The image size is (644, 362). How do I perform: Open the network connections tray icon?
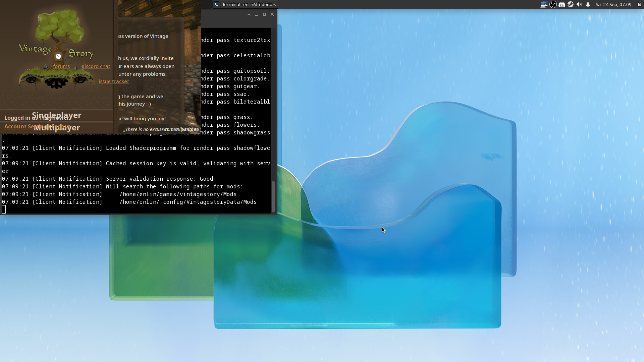(x=544, y=4)
